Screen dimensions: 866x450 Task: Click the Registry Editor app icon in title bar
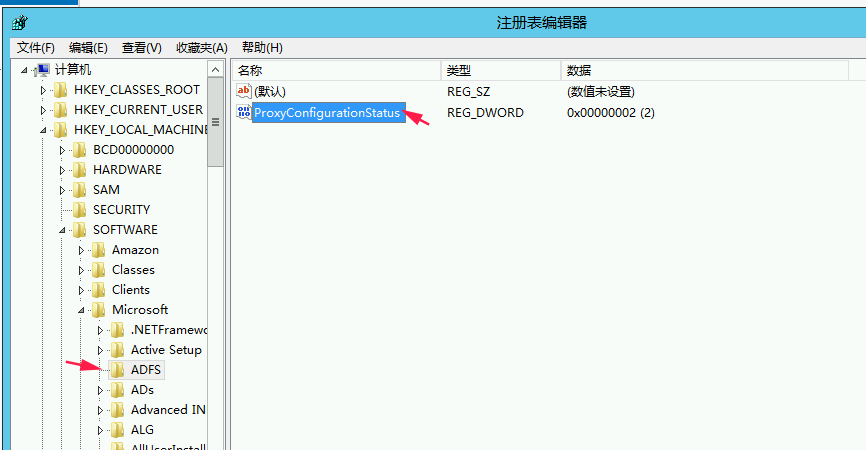click(20, 23)
